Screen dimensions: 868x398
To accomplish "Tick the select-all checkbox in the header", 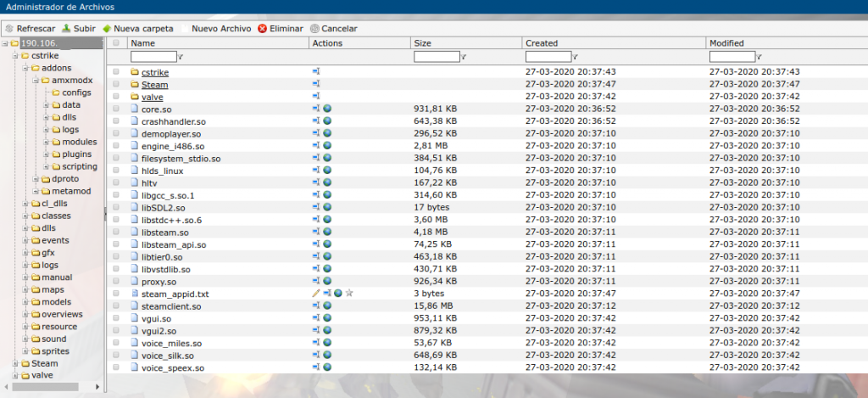I will pyautogui.click(x=116, y=42).
